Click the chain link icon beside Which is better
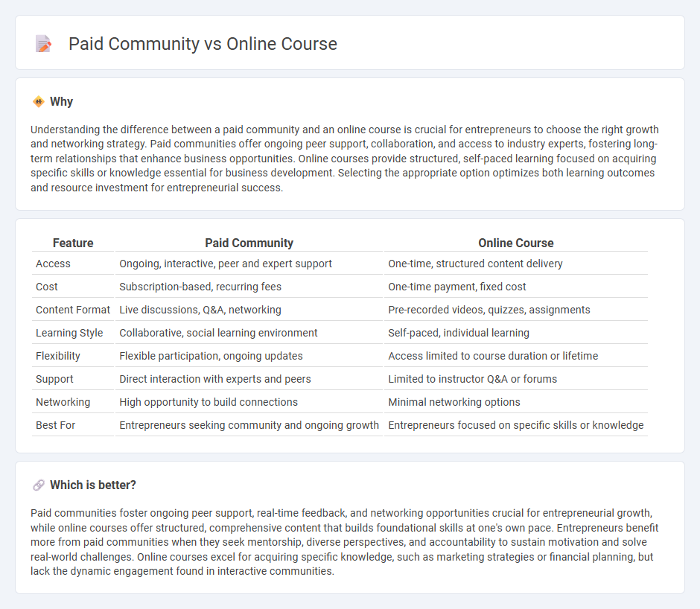Viewport: 700px width, 609px height. click(39, 485)
